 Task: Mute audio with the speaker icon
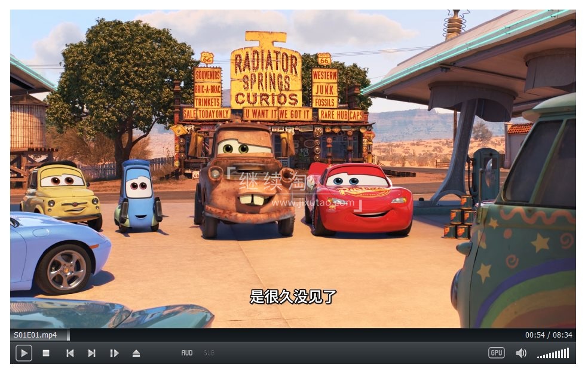coord(521,353)
